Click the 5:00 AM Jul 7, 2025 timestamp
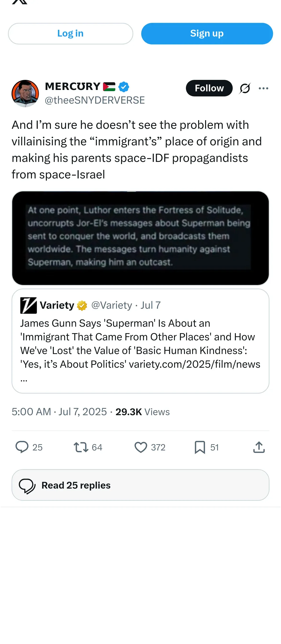 59,412
